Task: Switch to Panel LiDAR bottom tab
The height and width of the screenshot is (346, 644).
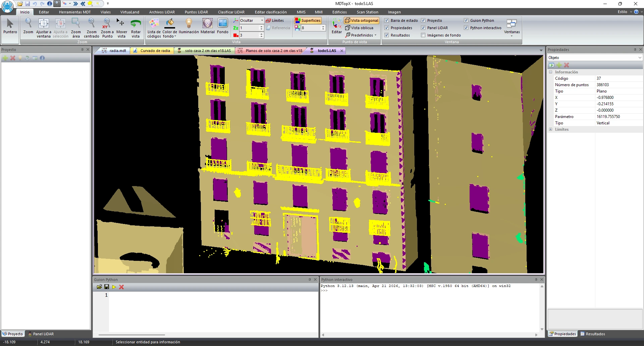Action: (x=41, y=334)
